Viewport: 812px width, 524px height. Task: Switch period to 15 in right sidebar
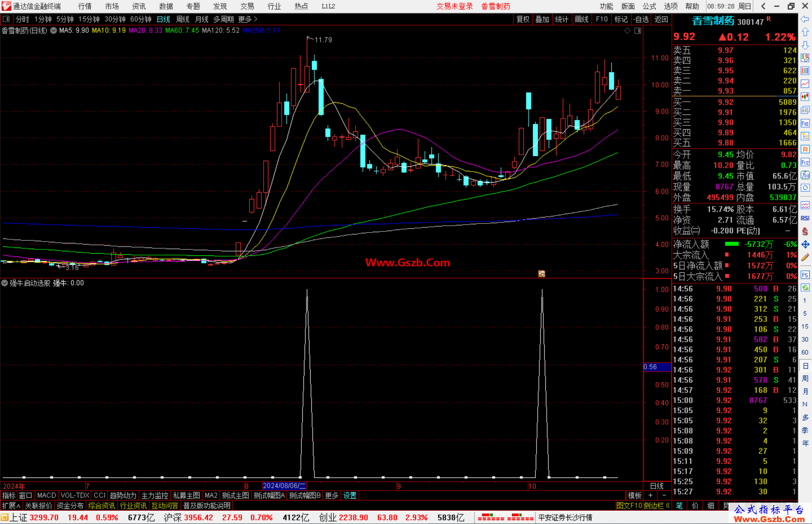(804, 326)
